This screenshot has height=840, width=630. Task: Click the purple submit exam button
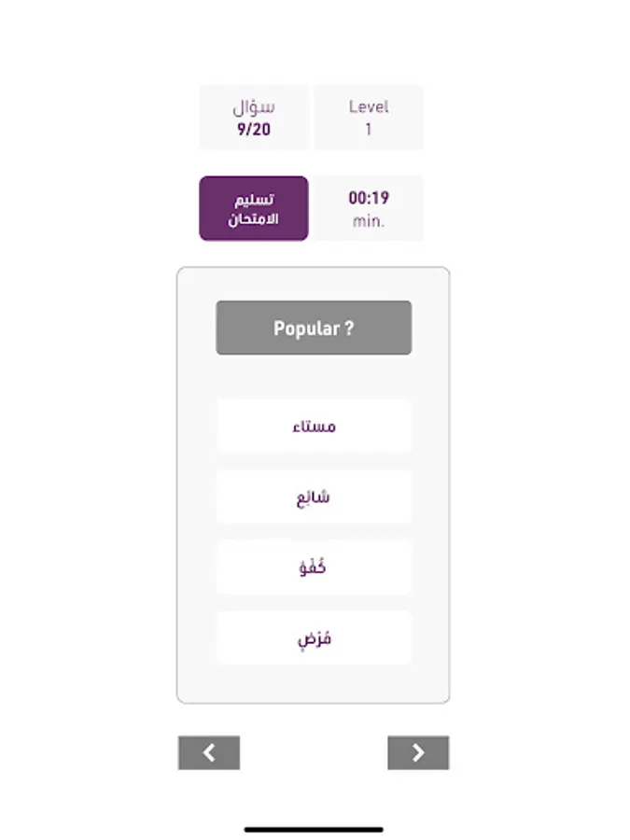[x=254, y=209]
